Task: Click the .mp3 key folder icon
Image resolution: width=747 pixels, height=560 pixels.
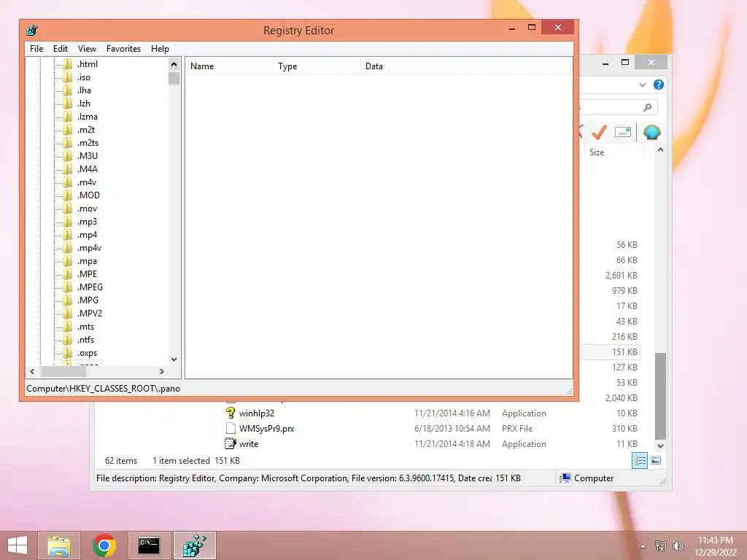Action: click(68, 222)
